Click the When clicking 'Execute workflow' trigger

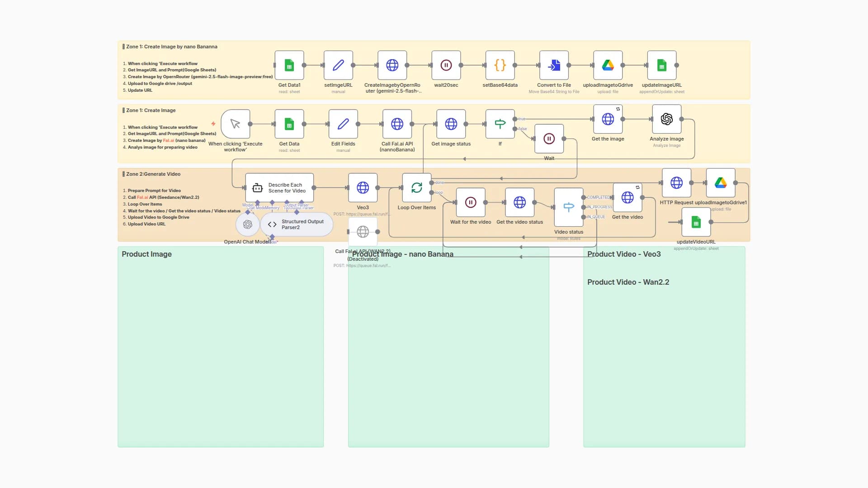pyautogui.click(x=236, y=123)
